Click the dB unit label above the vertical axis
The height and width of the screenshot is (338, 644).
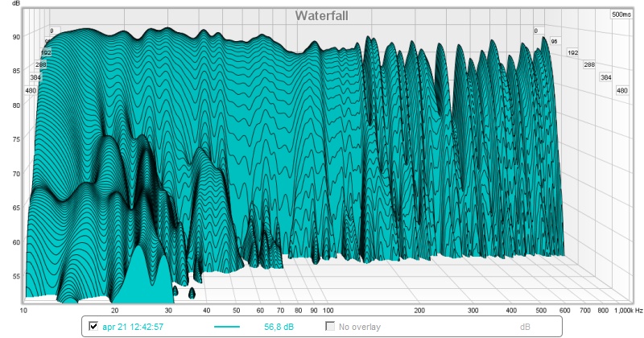(16, 3)
